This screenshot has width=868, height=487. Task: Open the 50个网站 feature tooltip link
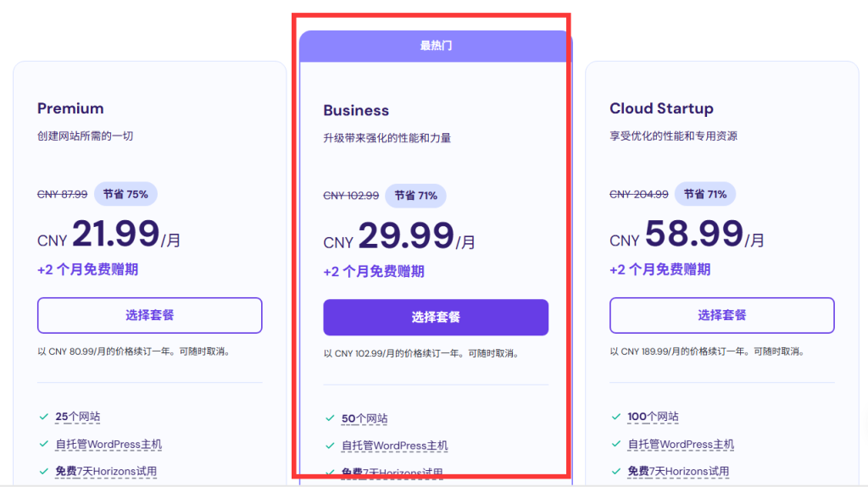click(x=364, y=418)
